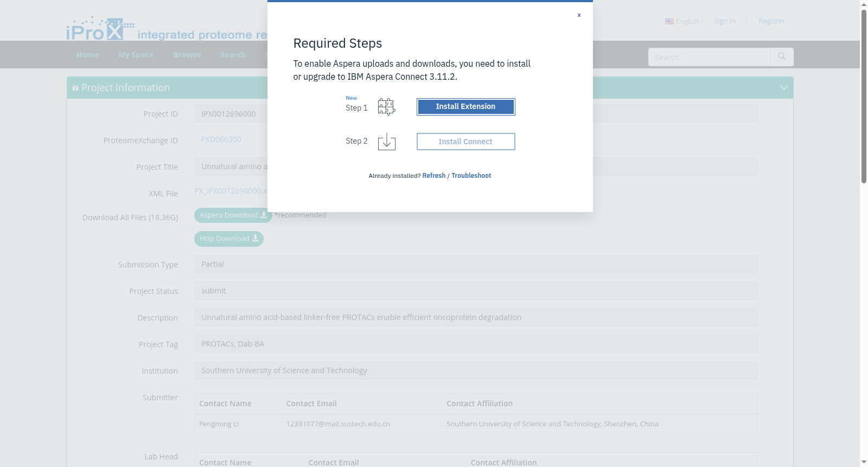Screen dimensions: 868x467
Task: Click the Project Information header icon
Action: [75, 88]
